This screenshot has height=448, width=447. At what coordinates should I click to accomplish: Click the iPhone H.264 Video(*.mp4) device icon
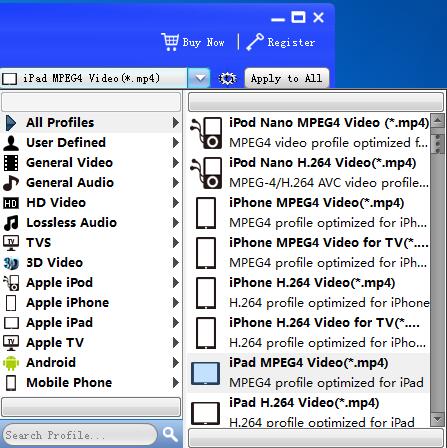(206, 293)
